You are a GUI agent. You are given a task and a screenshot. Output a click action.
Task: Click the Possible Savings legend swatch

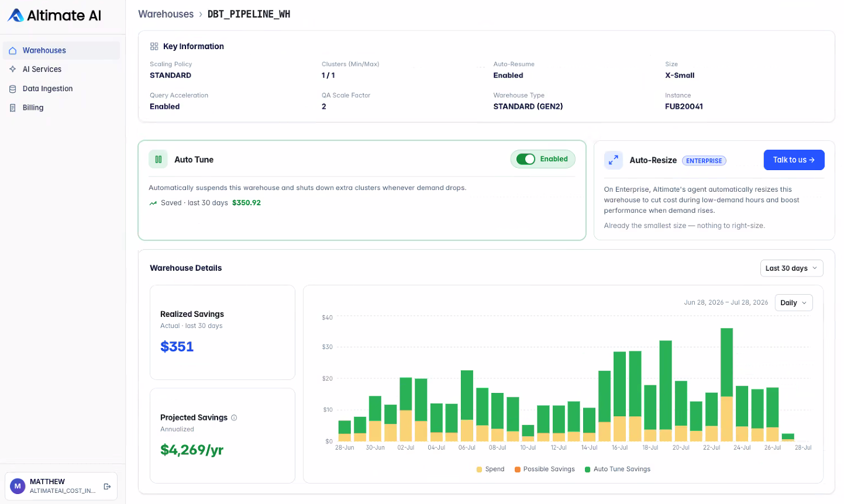[x=518, y=470]
